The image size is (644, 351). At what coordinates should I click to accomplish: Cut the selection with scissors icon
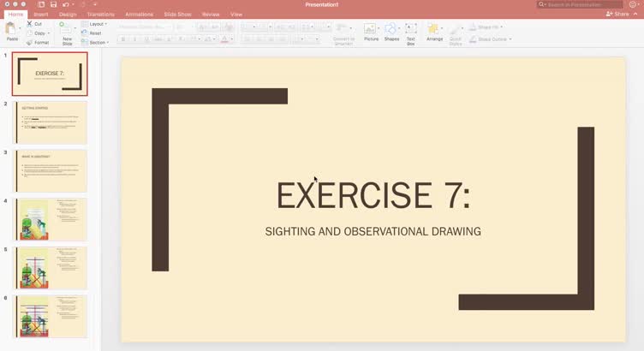coord(30,24)
